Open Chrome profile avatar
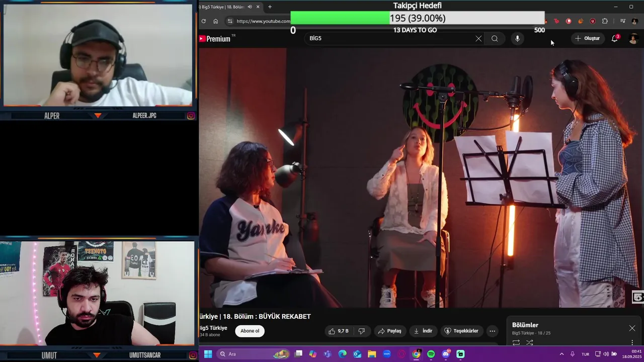The height and width of the screenshot is (362, 644). click(634, 21)
